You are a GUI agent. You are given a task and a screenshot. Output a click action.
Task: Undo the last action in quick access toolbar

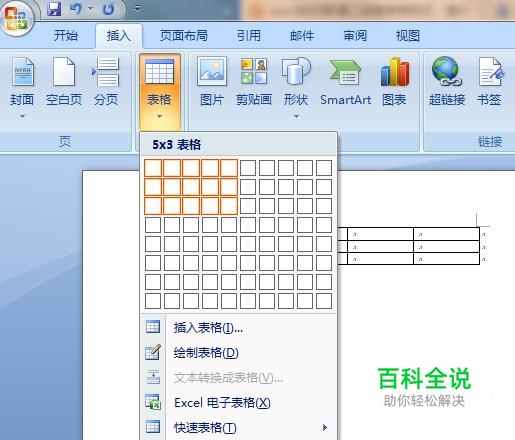[x=76, y=9]
